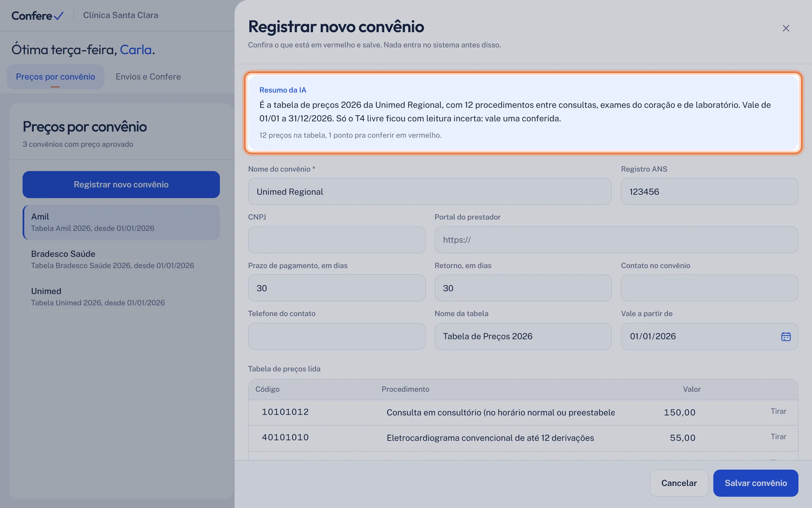This screenshot has width=812, height=508.
Task: Edit Prazo de pagamento field
Action: click(x=337, y=288)
